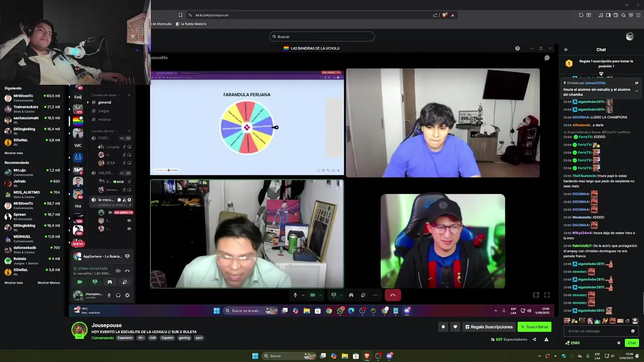644x362 pixels.
Task: Open more options in call bar
Action: pos(375,295)
